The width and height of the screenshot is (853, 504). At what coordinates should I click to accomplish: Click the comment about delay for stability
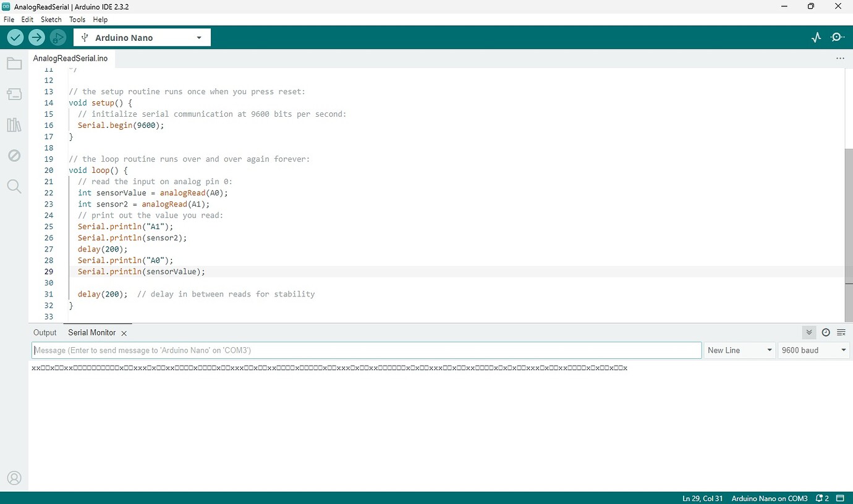226,294
